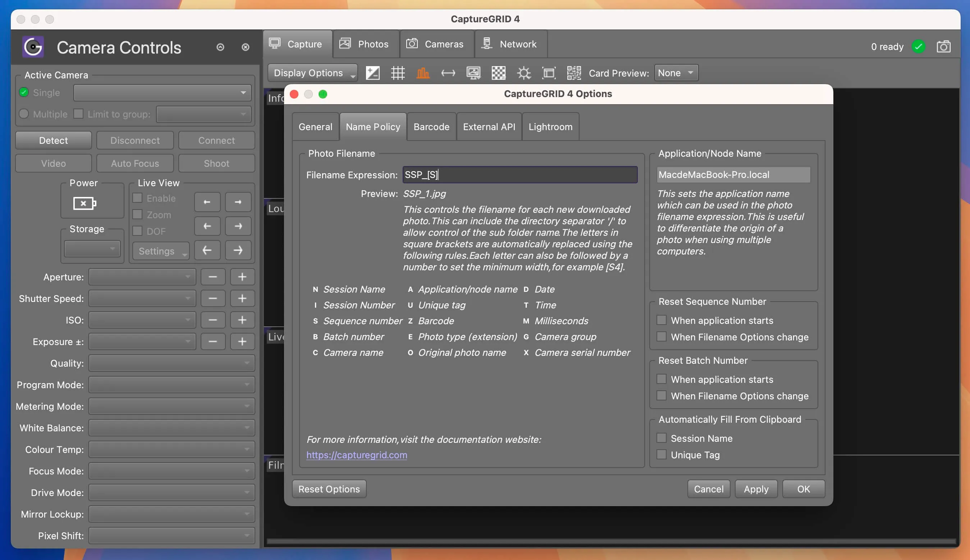Screen dimensions: 970x560
Task: Open the Quality dropdown
Action: [171, 363]
